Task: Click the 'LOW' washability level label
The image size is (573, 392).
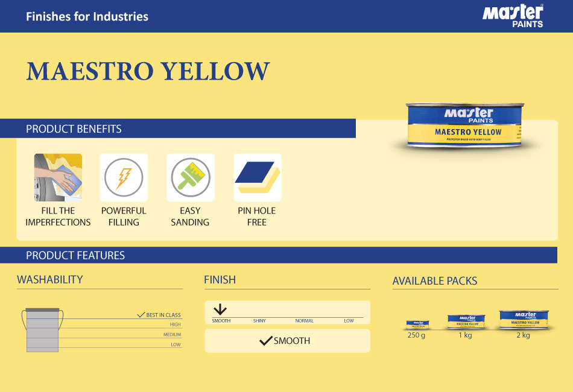Action: pos(176,344)
